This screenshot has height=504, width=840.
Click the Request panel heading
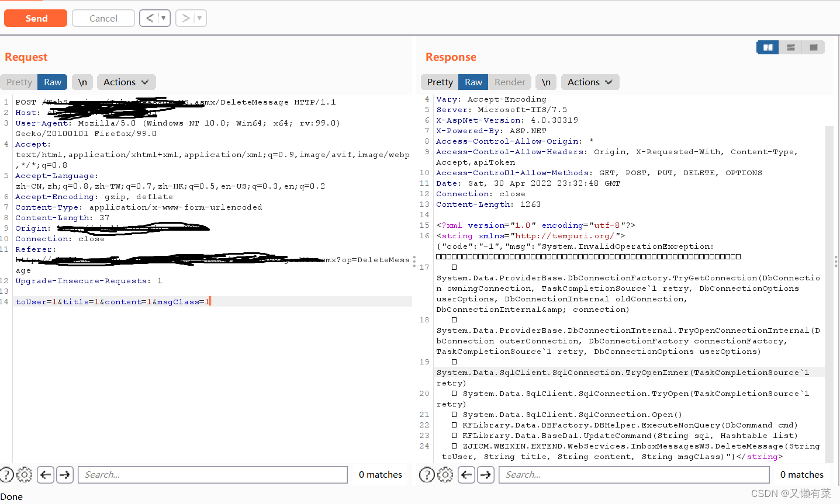point(26,57)
